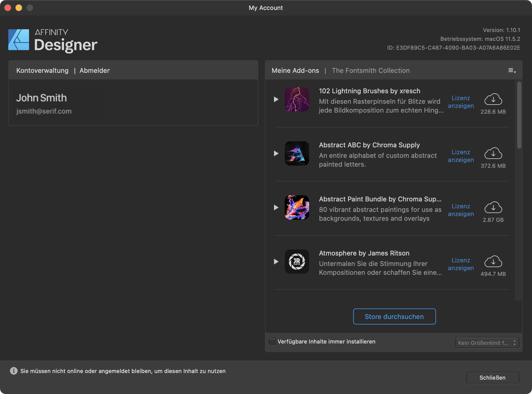The image size is (532, 394).
Task: Click the Schließen button
Action: pyautogui.click(x=493, y=378)
